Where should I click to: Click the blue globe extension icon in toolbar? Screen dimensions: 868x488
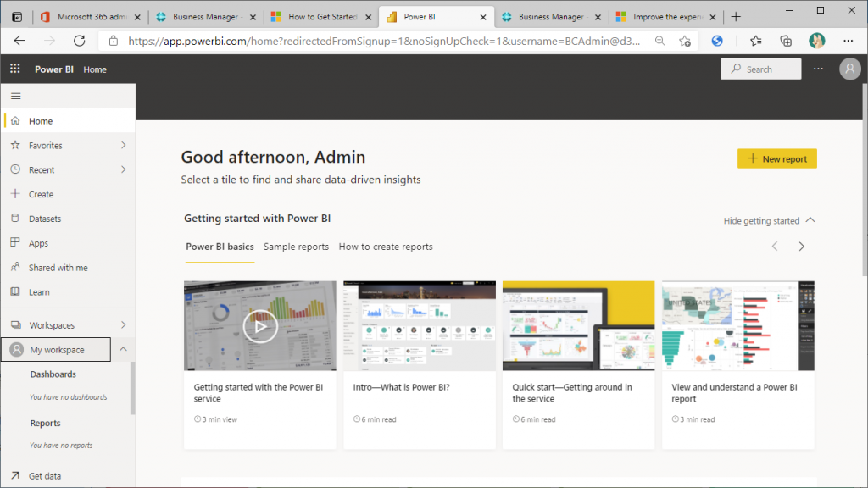pyautogui.click(x=717, y=41)
